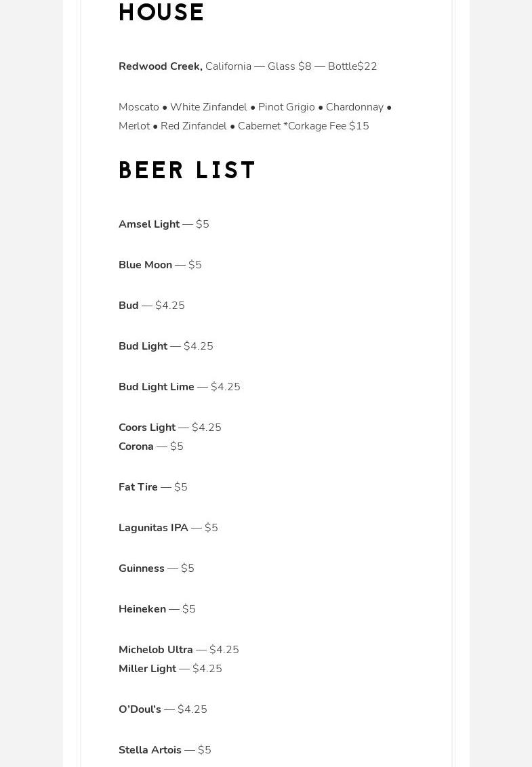Select the Redwood Creek wine name
The image size is (532, 767).
pos(160,66)
